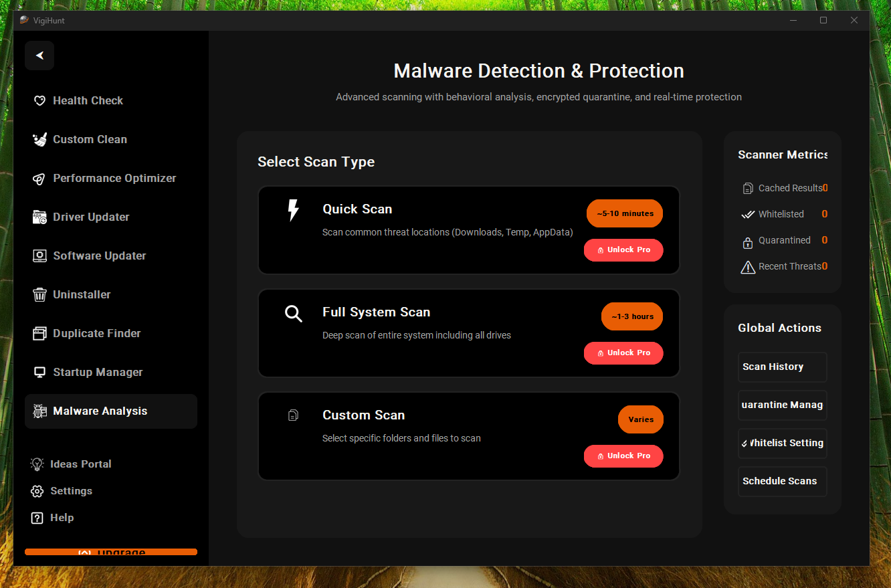The height and width of the screenshot is (588, 891).
Task: Click the double-check Whitelisted icon
Action: pyautogui.click(x=748, y=215)
